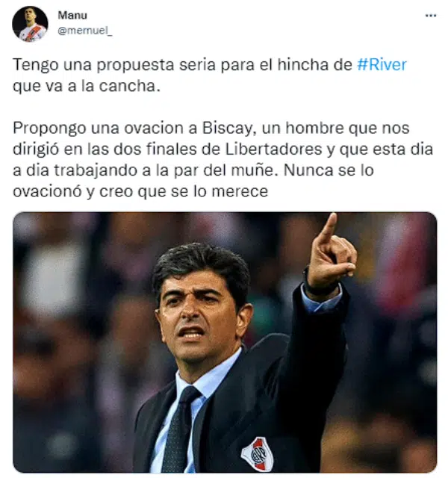Click the line 'ovacionó y creo que se lo merece'
This screenshot has height=478, width=448.
(x=140, y=191)
